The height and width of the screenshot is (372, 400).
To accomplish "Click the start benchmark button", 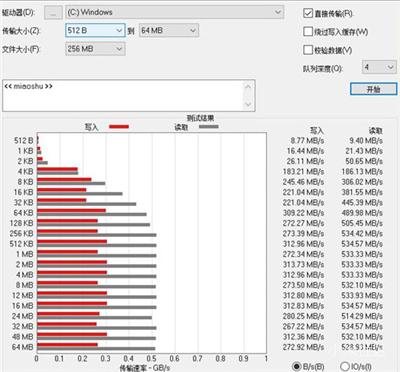I will point(373,89).
